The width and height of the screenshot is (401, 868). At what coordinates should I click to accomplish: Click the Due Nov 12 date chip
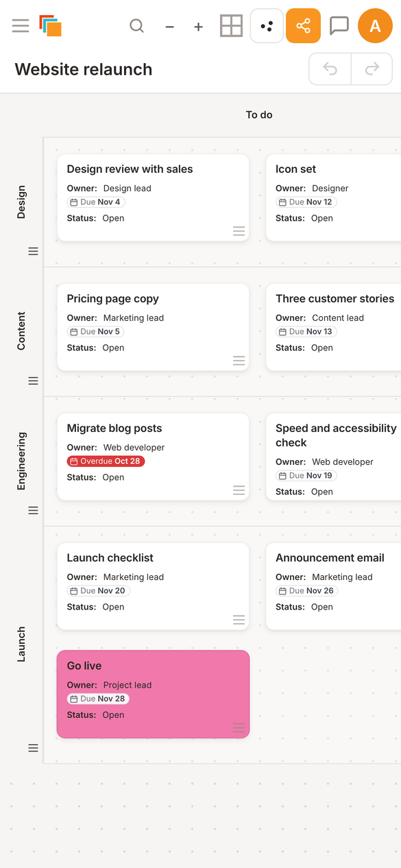click(x=306, y=202)
